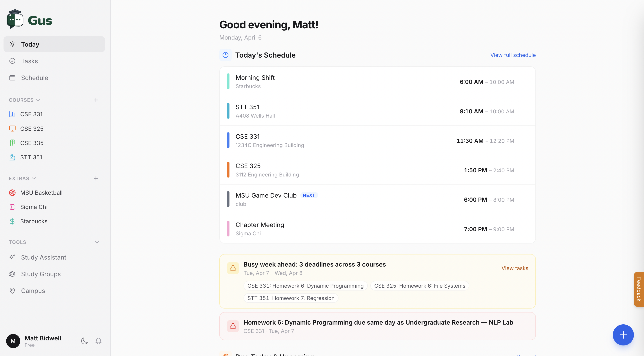Open notifications via the bell icon
Viewport: 644px width, 356px height.
click(x=98, y=341)
